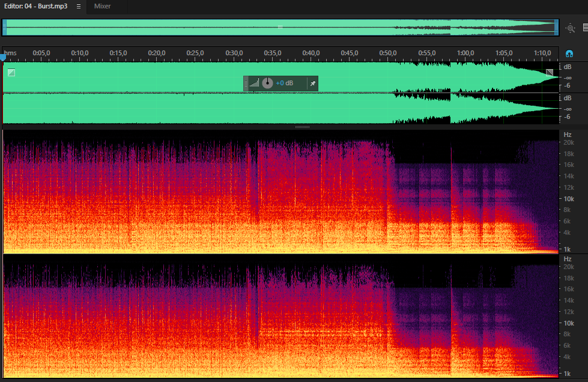Click 0:15,0 on the time ruler

[x=118, y=53]
